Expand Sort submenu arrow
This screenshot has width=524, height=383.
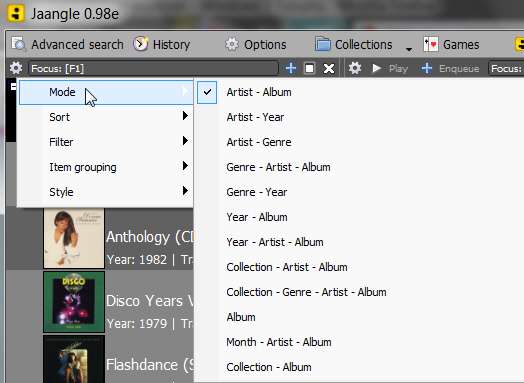coord(185,116)
